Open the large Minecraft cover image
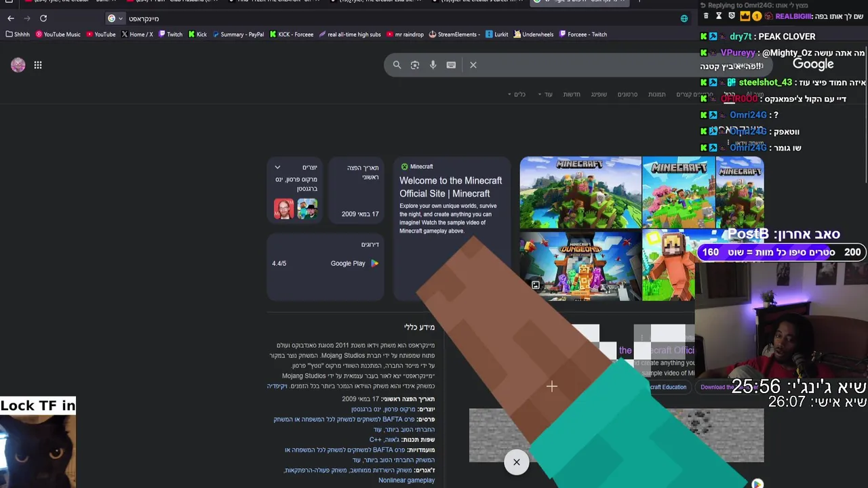 click(x=580, y=192)
